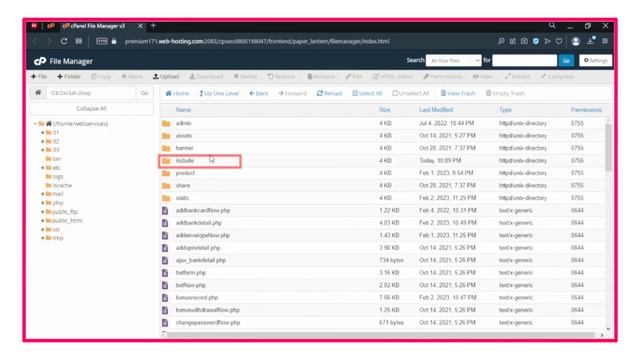Open the admin folder icon

[x=166, y=123]
